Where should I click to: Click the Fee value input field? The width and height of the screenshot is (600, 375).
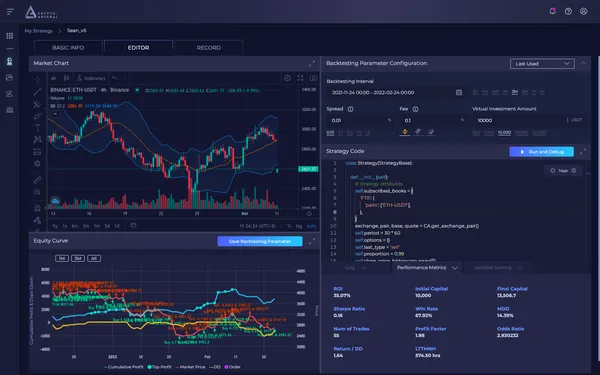[x=432, y=121]
